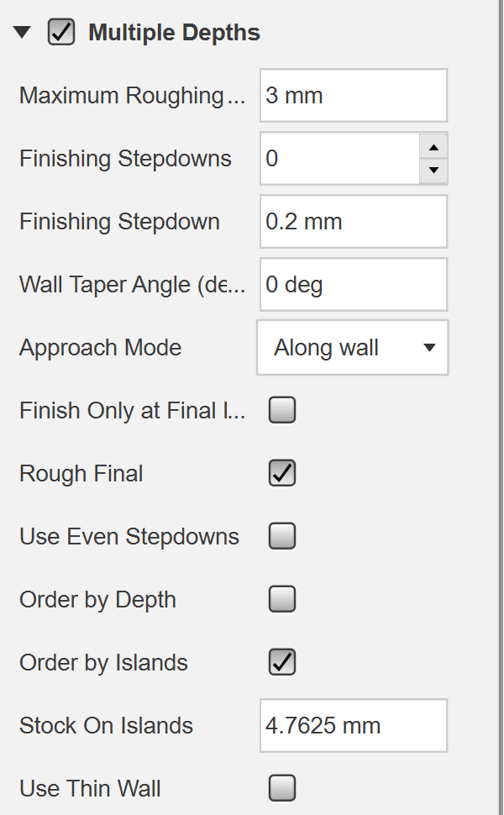Click the Stock On Islands label
Screen dimensions: 504x815
106,726
